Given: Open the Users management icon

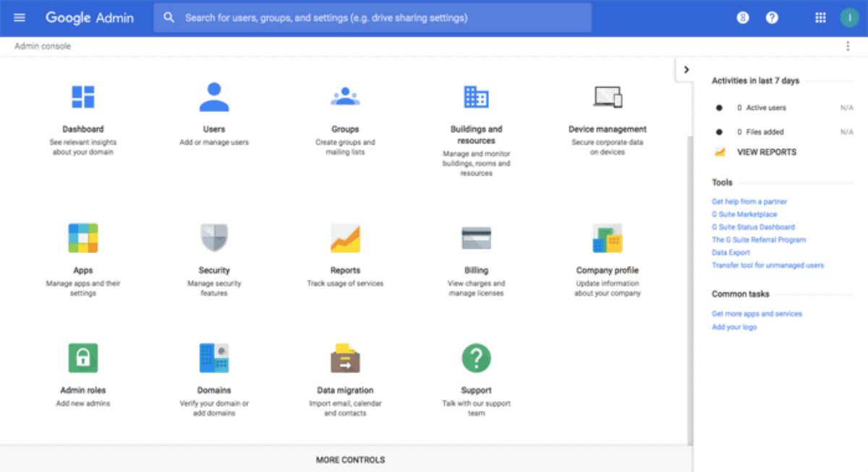Looking at the screenshot, I should (x=214, y=97).
